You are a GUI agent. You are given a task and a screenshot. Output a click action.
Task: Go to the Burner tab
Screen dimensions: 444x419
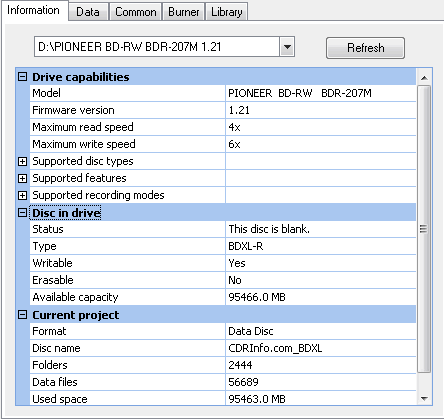pos(183,12)
